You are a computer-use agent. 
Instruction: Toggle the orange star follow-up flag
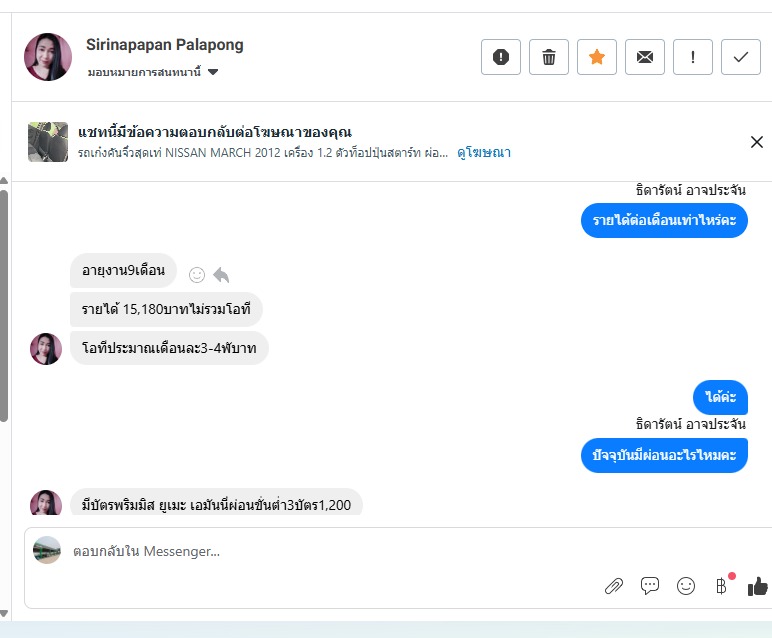(597, 57)
